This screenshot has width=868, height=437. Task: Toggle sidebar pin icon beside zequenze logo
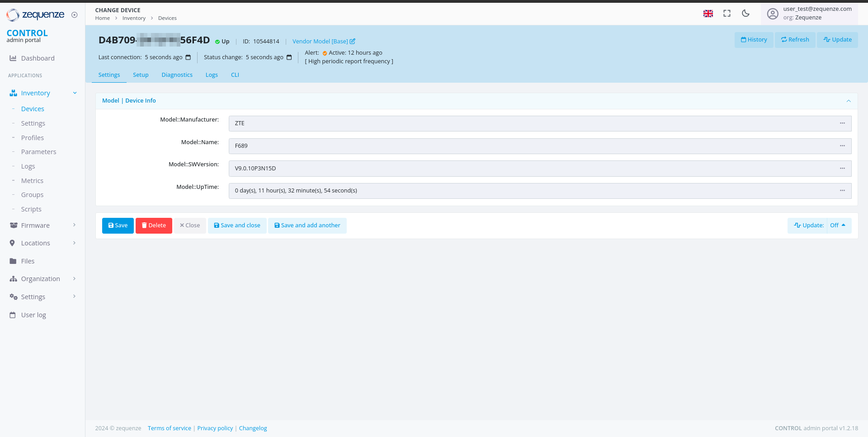[75, 15]
